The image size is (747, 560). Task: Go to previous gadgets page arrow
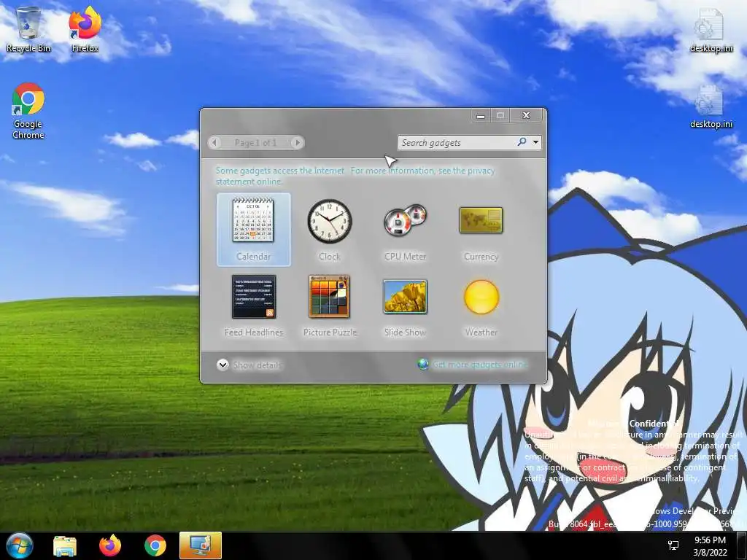[214, 142]
